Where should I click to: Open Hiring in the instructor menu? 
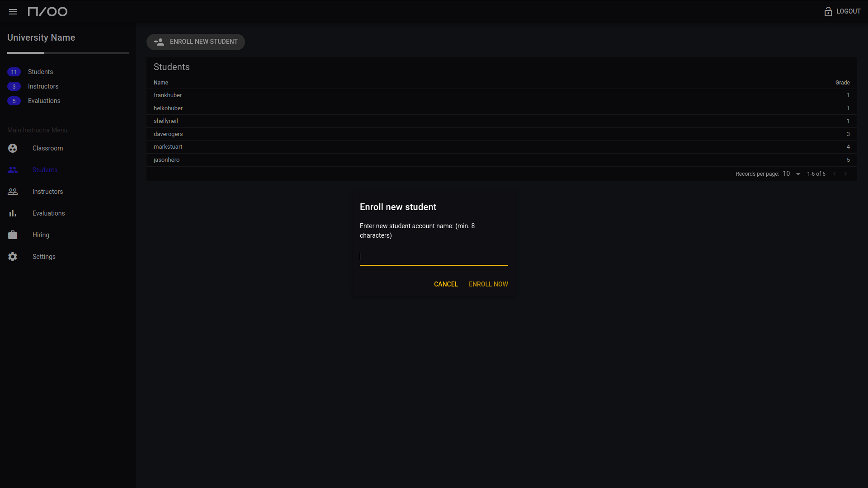tap(41, 235)
